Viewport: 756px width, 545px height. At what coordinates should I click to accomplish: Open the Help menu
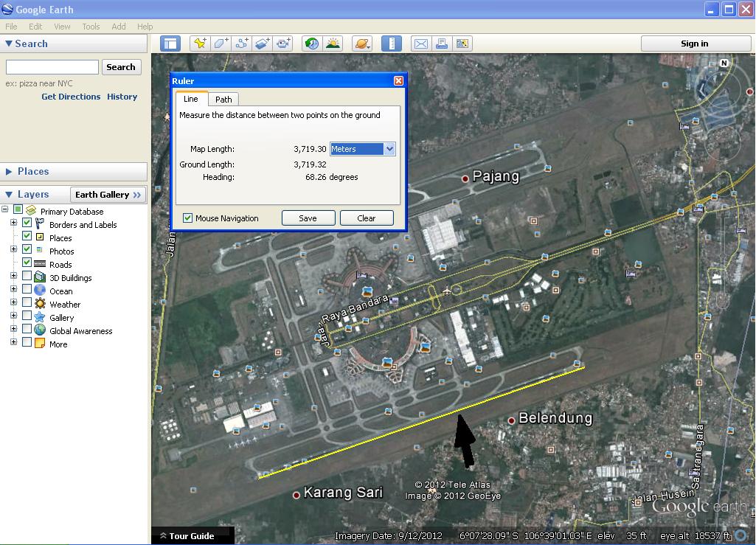[145, 27]
